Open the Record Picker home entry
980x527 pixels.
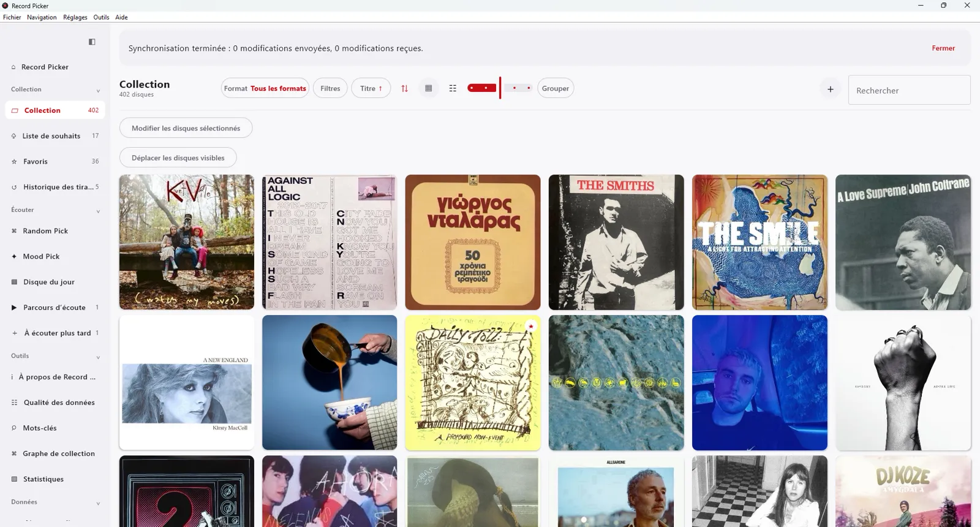55,67
